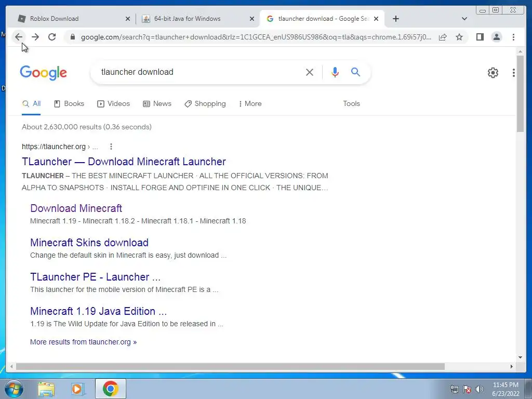Open the Download Minecraft sitelink
Image resolution: width=532 pixels, height=399 pixels.
click(x=76, y=208)
